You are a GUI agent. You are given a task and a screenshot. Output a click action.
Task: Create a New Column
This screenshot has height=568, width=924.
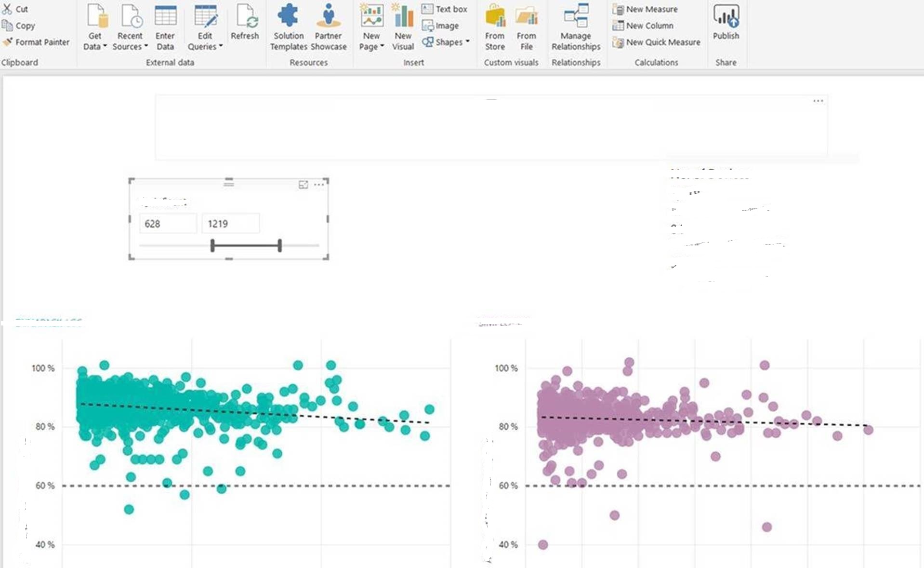click(643, 26)
